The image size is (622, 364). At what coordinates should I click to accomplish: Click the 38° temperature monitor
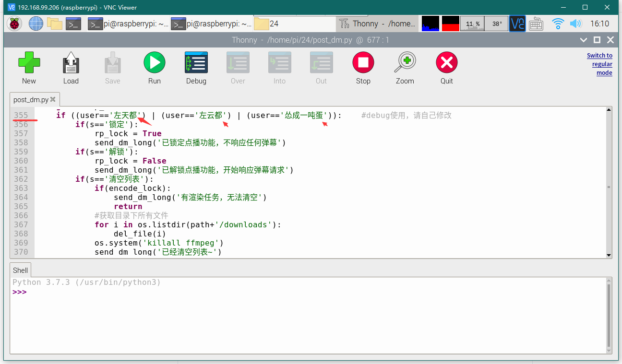click(497, 23)
